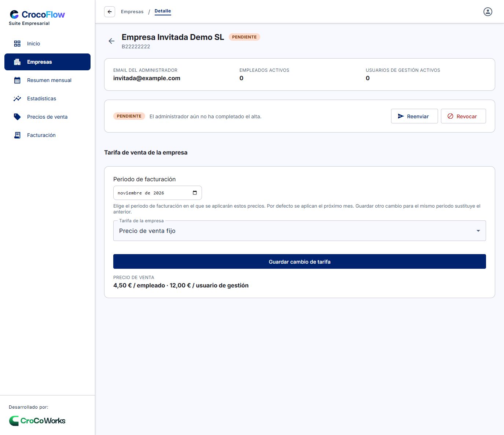
Task: Select the Detalle breadcrumb tab
Action: (163, 11)
